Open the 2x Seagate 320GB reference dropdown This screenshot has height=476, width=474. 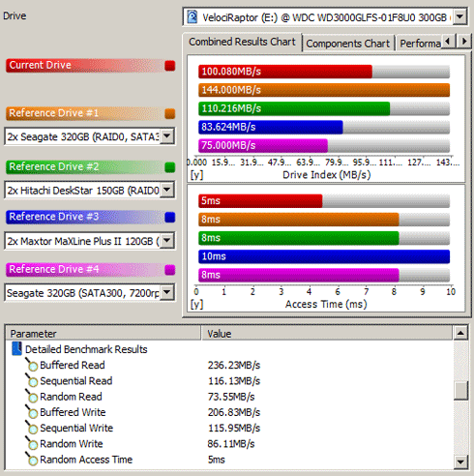click(x=167, y=136)
